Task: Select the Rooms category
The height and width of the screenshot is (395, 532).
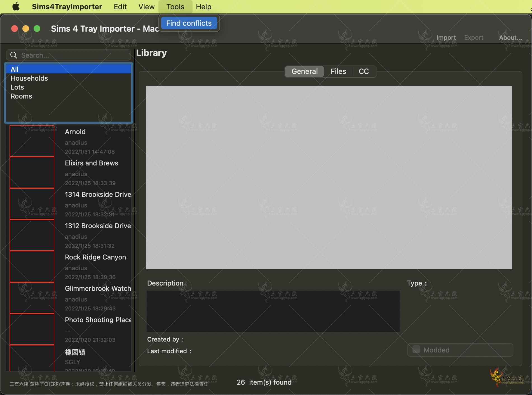Action: (69, 96)
